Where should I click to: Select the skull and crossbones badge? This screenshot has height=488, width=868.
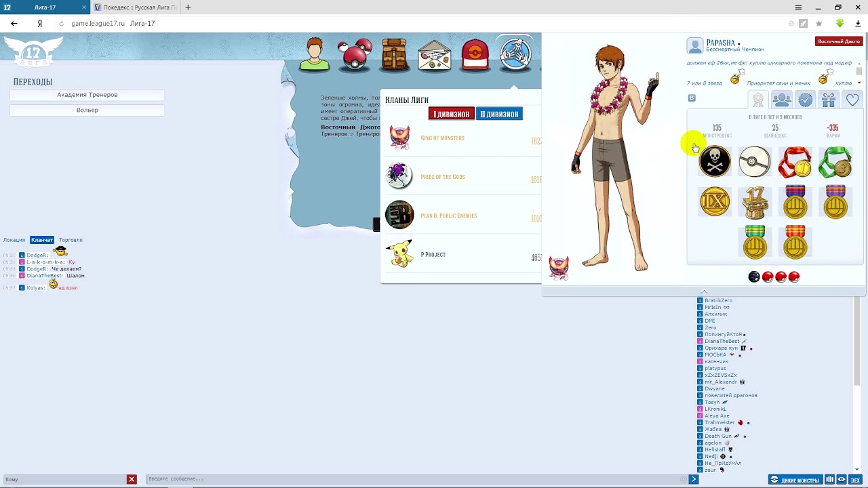(715, 161)
